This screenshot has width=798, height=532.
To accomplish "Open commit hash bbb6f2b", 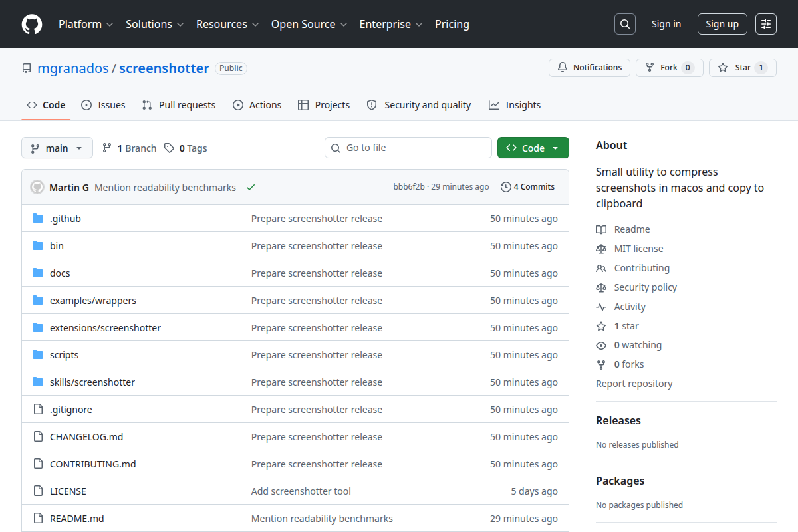I will coord(409,187).
